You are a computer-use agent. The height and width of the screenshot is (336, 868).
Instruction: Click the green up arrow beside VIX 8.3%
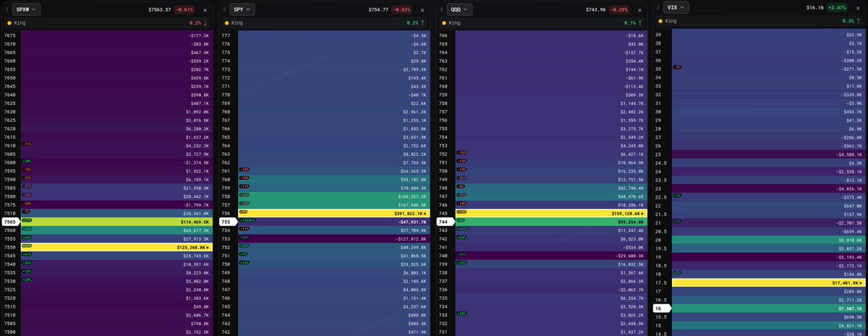(857, 21)
